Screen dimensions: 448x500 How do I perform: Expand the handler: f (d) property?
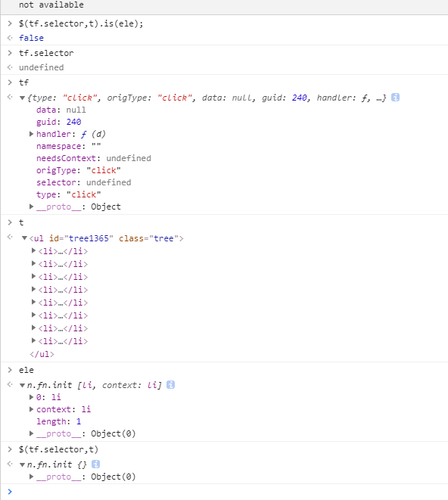(31, 134)
